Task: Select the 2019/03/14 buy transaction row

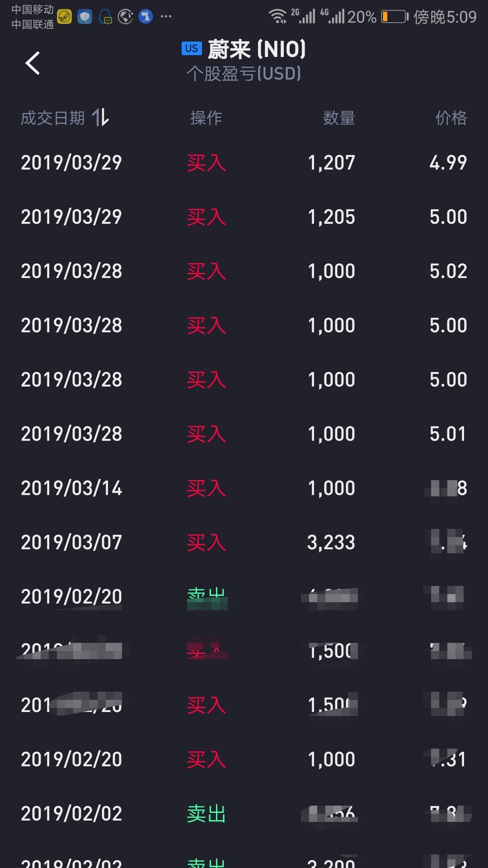Action: coord(244,488)
